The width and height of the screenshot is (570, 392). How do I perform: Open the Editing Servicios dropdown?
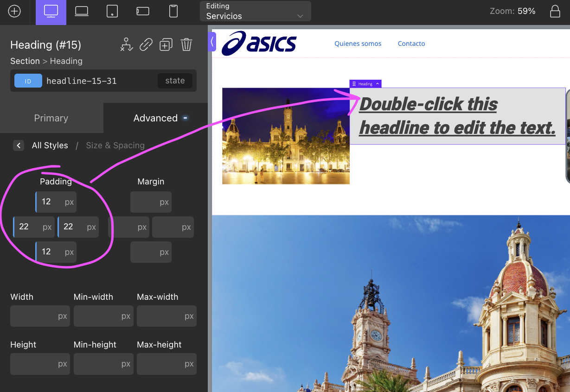[256, 11]
